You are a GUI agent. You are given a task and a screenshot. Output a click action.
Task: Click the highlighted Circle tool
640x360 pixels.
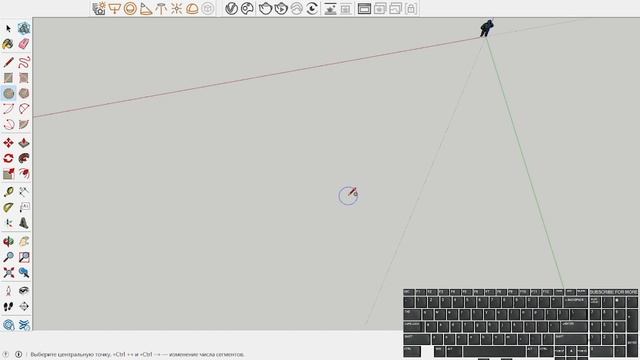(x=9, y=93)
